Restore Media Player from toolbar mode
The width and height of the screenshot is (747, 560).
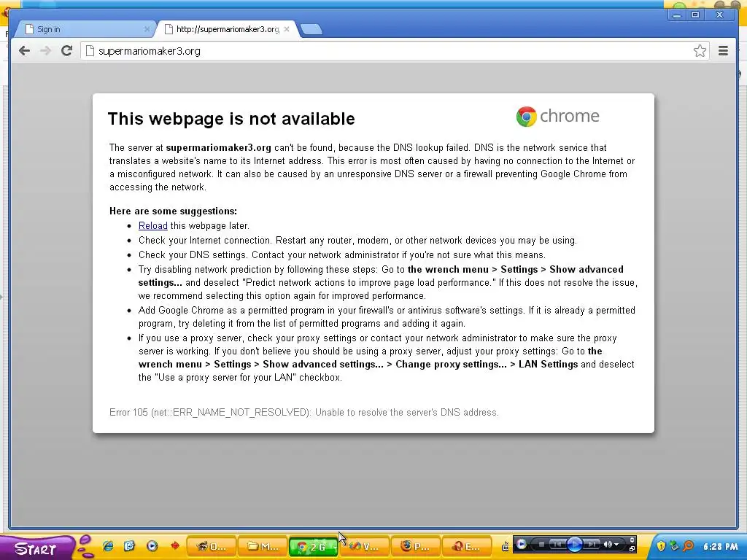coord(632,549)
